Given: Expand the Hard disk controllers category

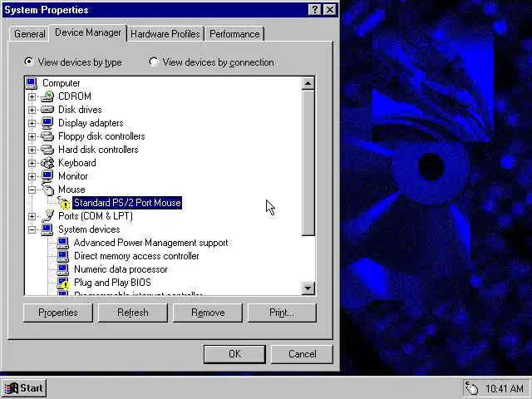Looking at the screenshot, I should 32,150.
